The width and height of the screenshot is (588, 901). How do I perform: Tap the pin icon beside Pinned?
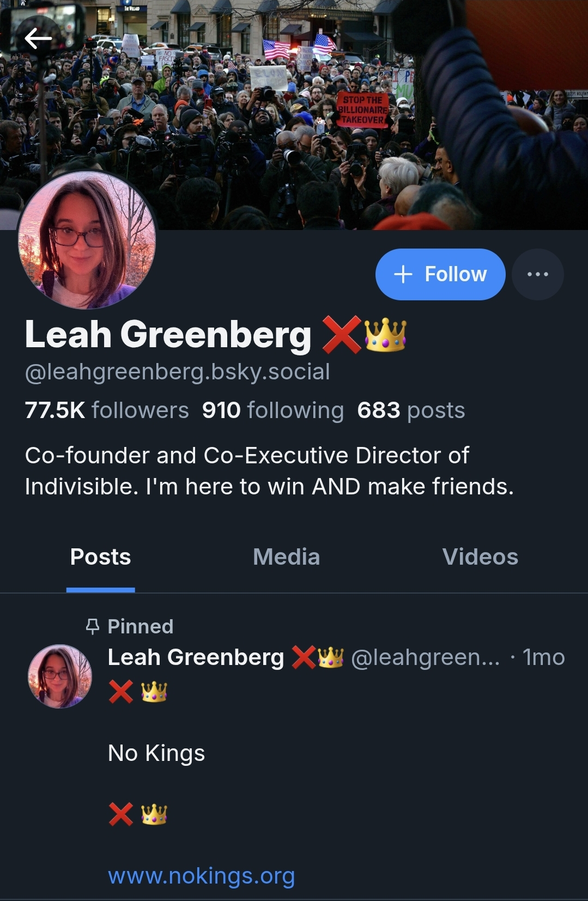[x=93, y=626]
